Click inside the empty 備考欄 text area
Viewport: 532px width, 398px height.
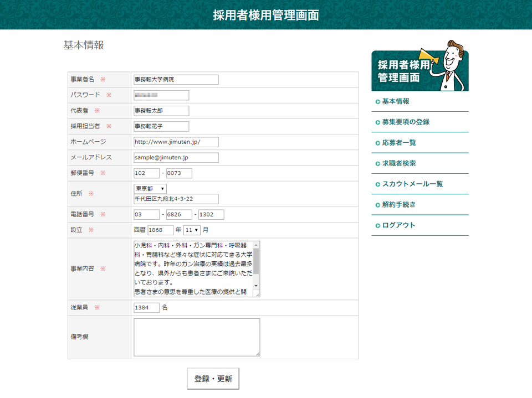(197, 337)
